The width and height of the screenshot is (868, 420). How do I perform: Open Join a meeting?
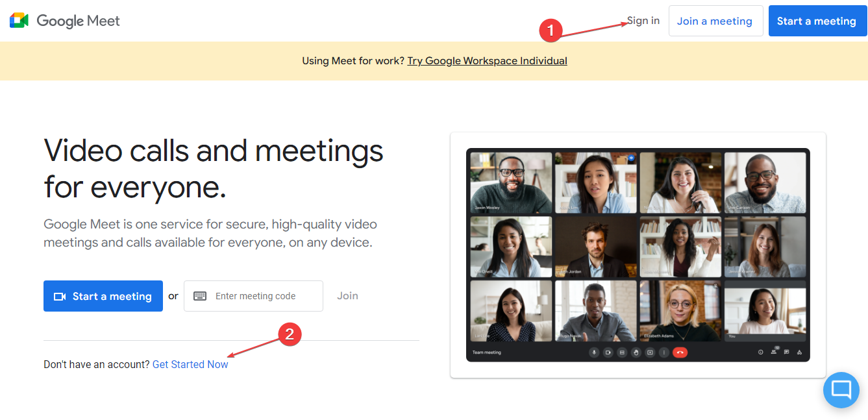(715, 20)
